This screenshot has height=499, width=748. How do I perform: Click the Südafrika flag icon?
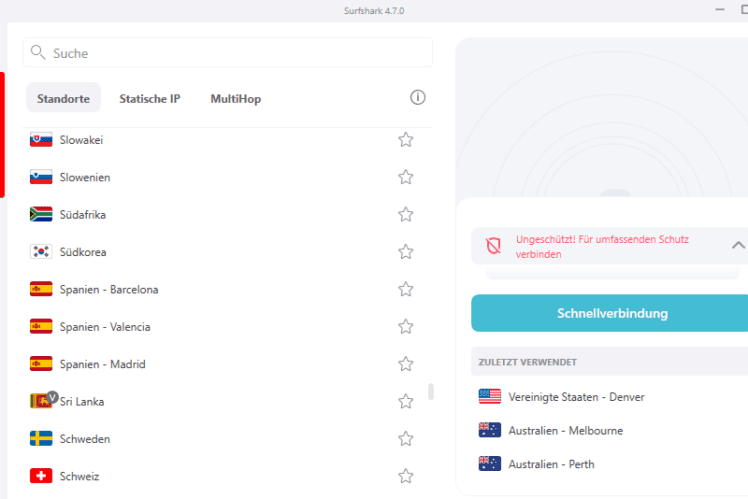pyautogui.click(x=41, y=214)
